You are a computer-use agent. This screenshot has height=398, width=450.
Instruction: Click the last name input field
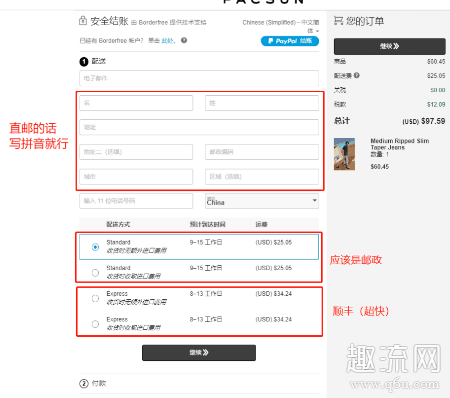click(262, 103)
